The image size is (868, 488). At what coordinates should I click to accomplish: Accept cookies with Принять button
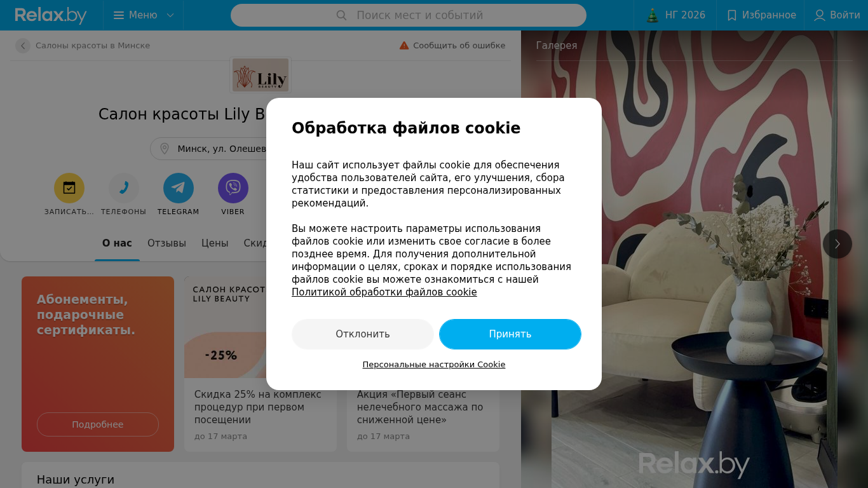pos(510,334)
